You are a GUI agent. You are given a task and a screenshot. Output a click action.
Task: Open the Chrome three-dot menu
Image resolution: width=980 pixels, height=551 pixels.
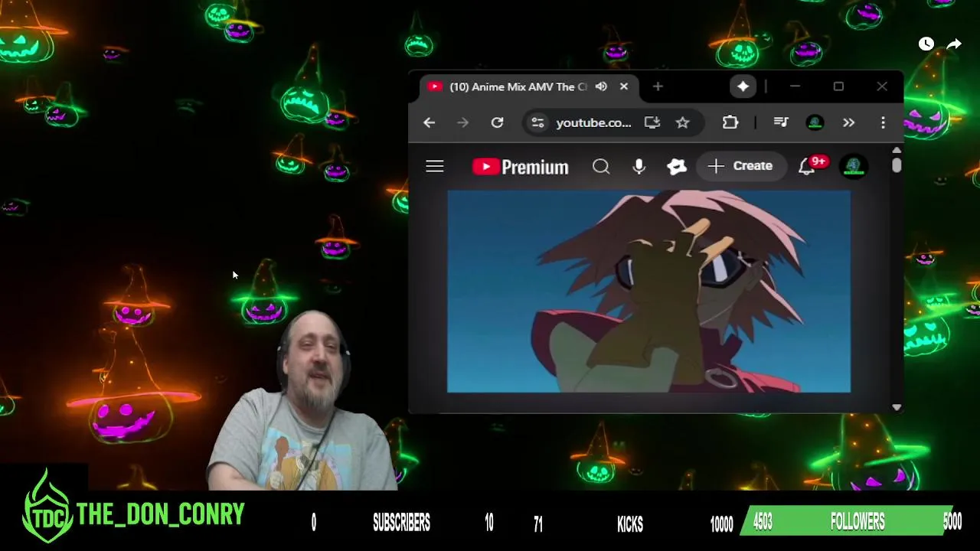pos(883,122)
